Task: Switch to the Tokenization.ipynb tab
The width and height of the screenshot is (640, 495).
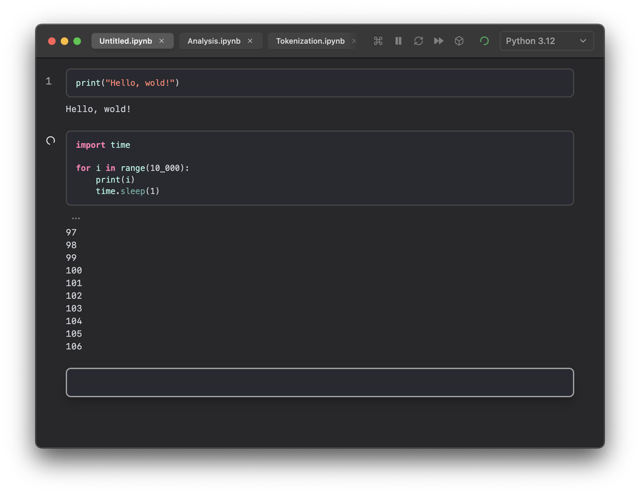Action: click(310, 41)
